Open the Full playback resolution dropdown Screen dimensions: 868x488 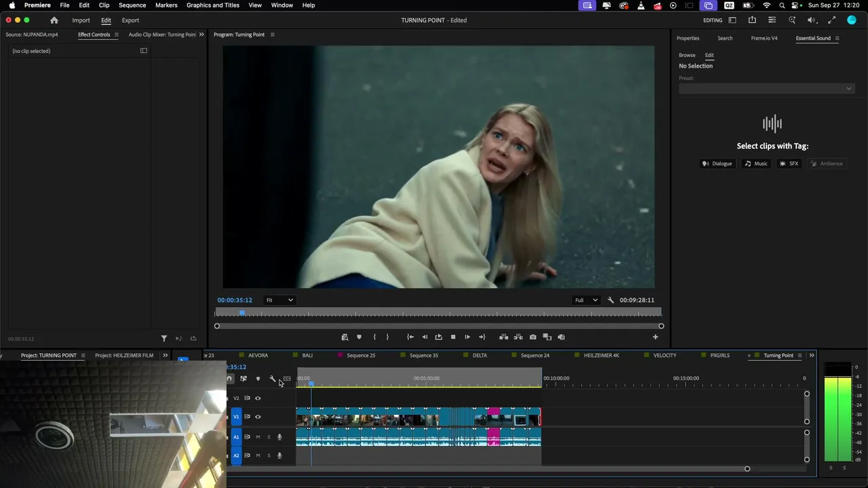(587, 300)
